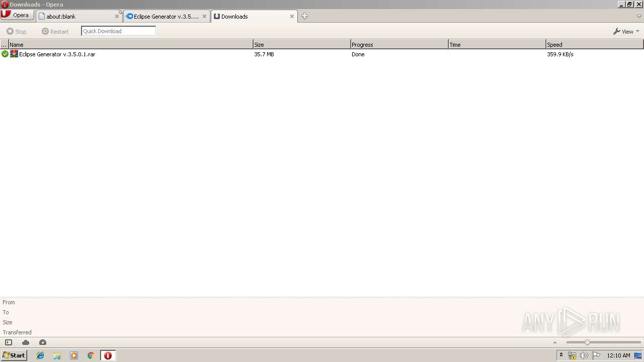Viewport: 644px width, 362px height.
Task: Sort by the Size column header
Action: (302, 45)
